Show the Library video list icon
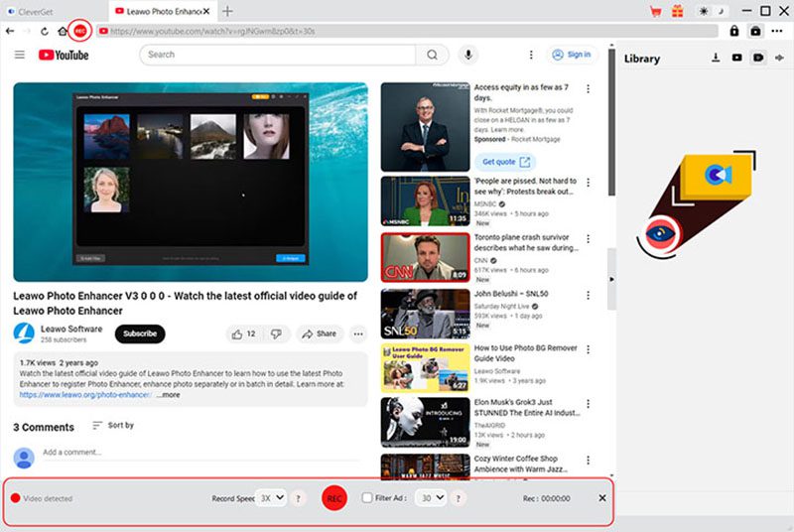794x532 pixels. (736, 59)
